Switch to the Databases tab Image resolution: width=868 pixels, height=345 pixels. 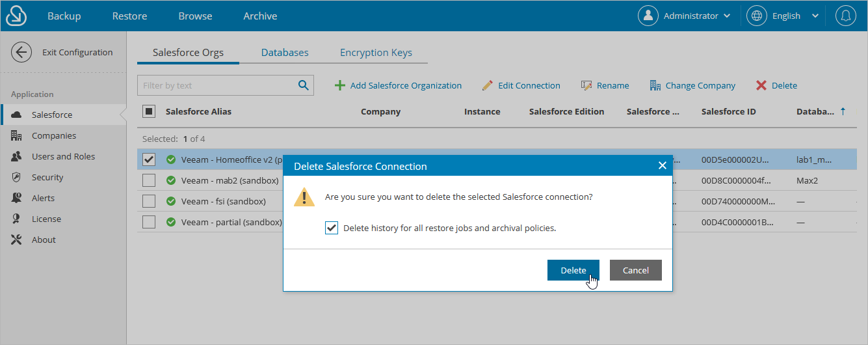(285, 53)
